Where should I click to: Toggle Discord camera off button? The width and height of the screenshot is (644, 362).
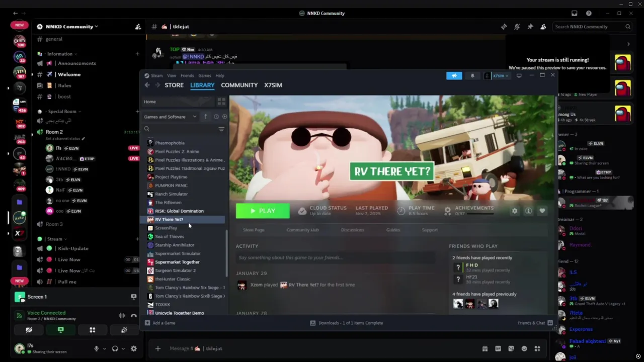point(29,330)
